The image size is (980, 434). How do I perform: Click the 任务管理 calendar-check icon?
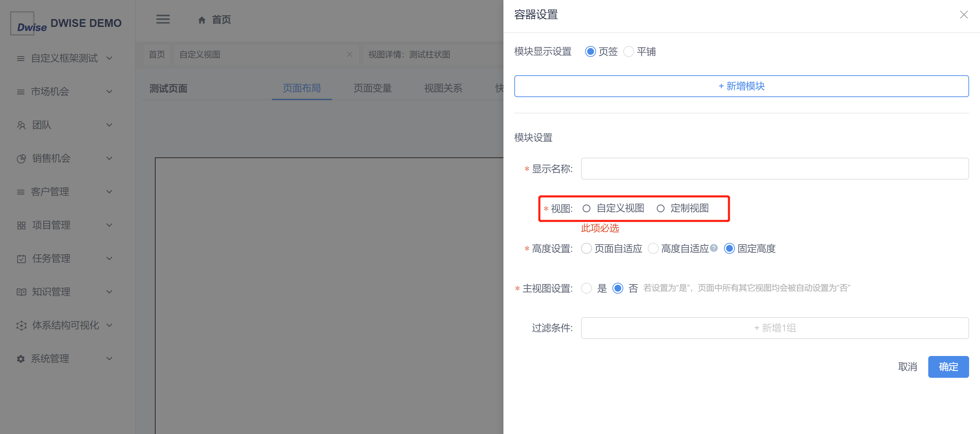pyautogui.click(x=21, y=259)
